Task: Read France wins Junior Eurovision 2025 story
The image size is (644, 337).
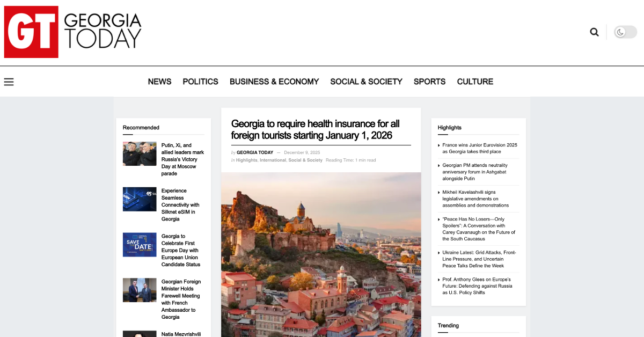Action: tap(479, 148)
